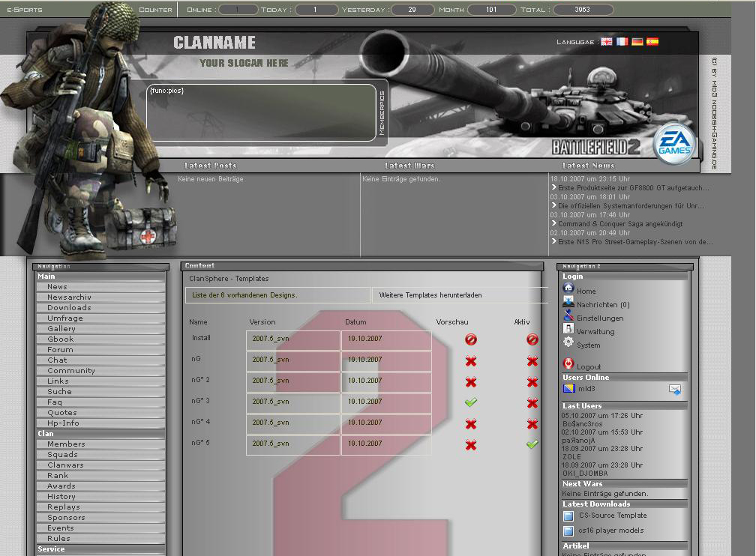Toggle preview for nG° 3 template

pyautogui.click(x=471, y=402)
